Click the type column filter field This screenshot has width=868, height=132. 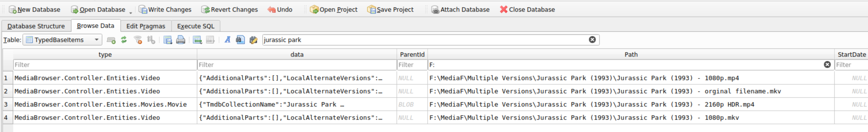point(105,65)
